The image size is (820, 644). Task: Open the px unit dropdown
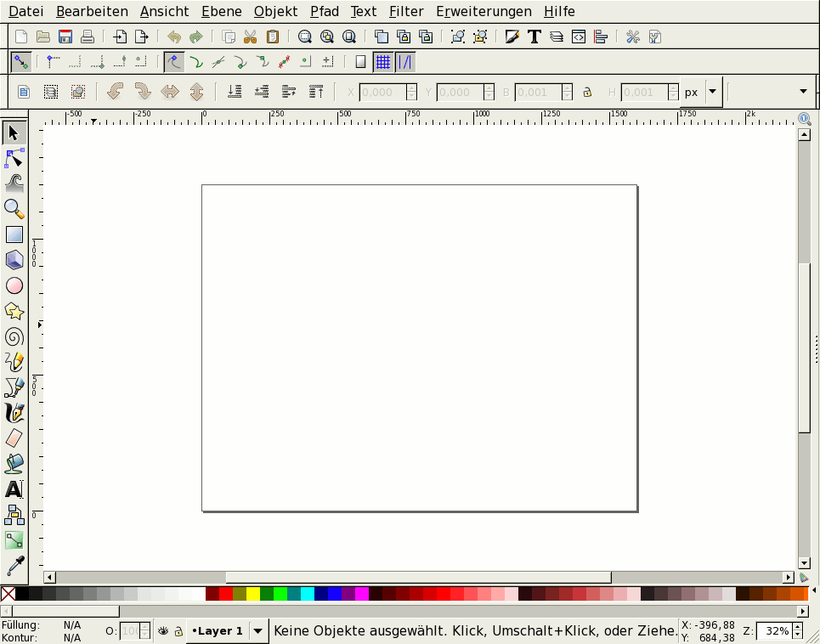712,92
